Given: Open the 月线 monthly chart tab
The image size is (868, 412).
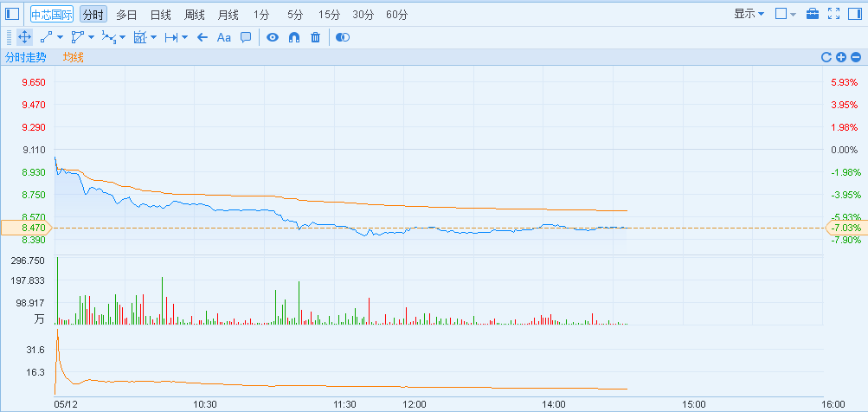Looking at the screenshot, I should coord(228,15).
